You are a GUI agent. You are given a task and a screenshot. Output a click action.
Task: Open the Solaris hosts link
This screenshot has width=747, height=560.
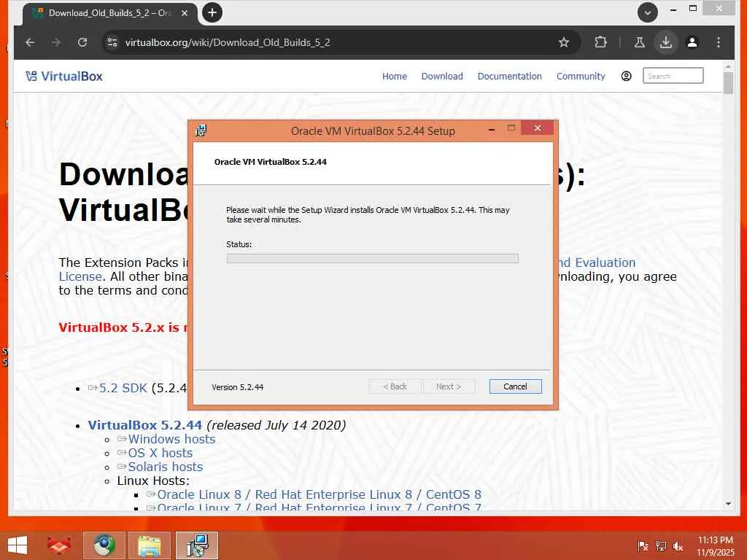(x=166, y=467)
